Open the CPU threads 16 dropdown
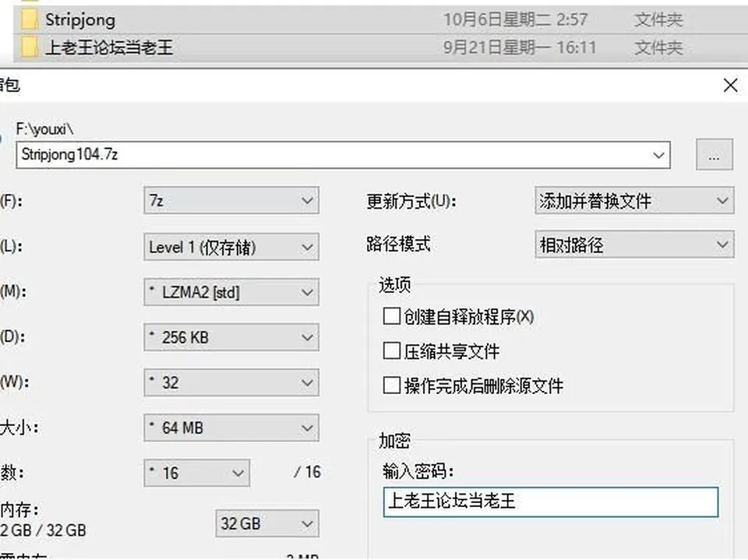 click(x=196, y=473)
